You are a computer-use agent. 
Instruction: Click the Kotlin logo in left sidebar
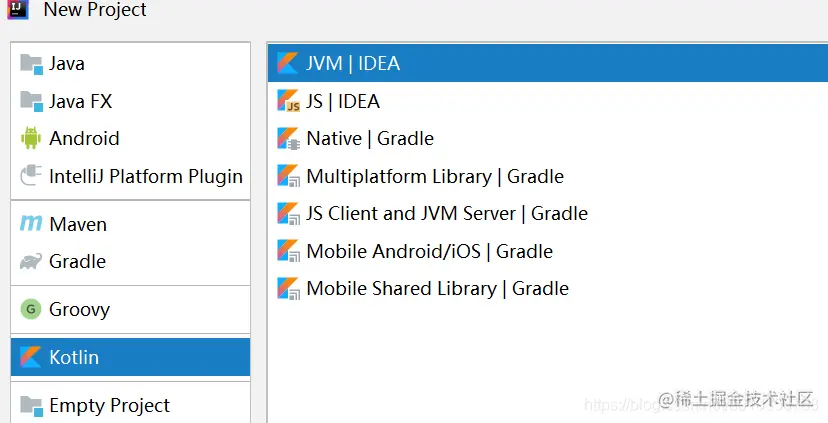(31, 357)
